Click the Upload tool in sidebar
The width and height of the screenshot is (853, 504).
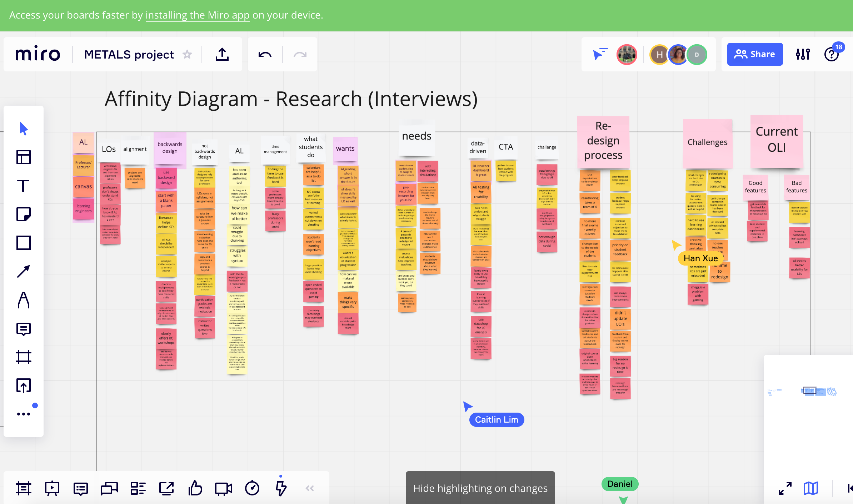24,385
